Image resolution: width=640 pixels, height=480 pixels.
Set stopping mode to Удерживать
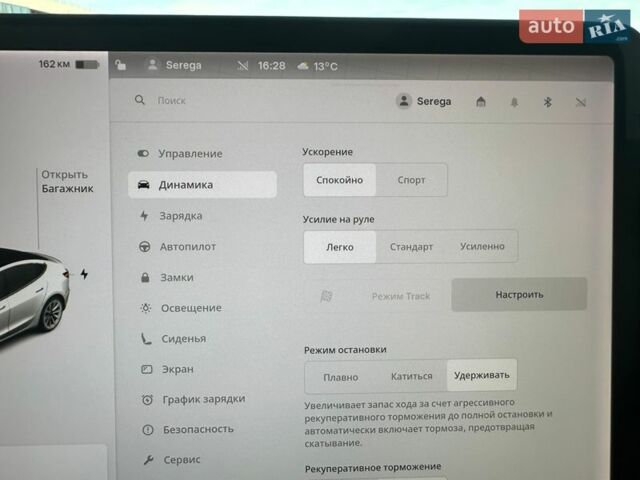(482, 375)
